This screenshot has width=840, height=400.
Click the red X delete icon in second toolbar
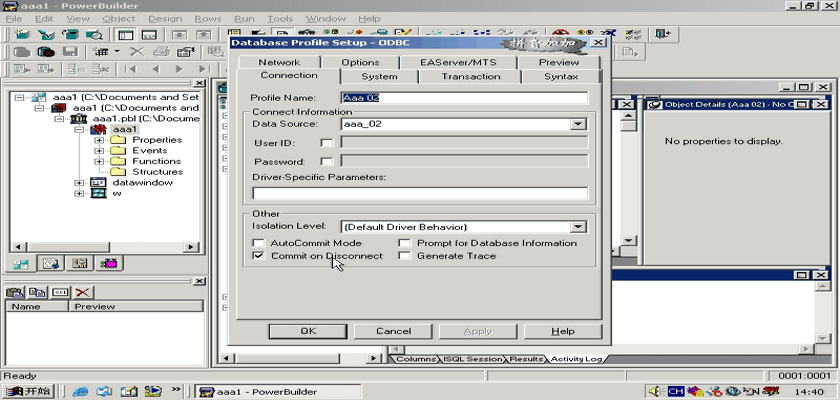(137, 52)
